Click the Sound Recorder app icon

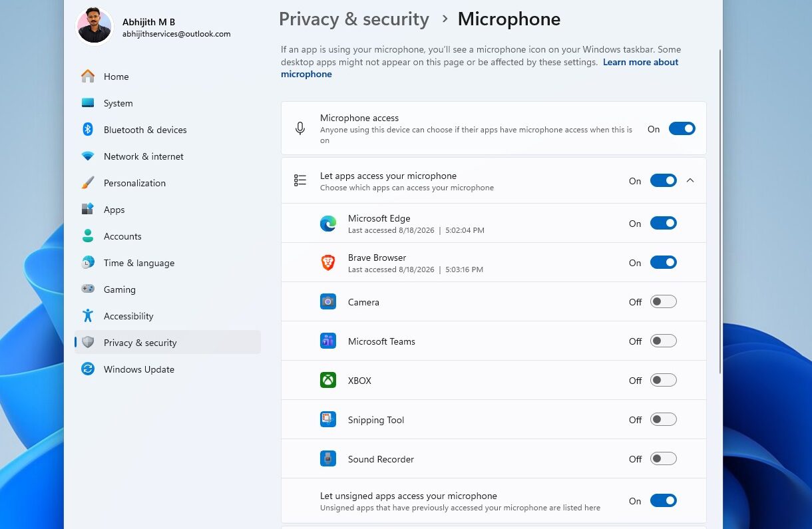pos(328,459)
